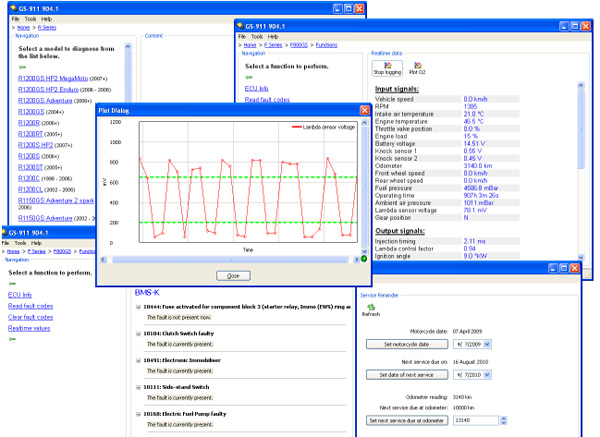The width and height of the screenshot is (600, 437).
Task: Collapse fault 10444 fuse entry
Action: 139,307
